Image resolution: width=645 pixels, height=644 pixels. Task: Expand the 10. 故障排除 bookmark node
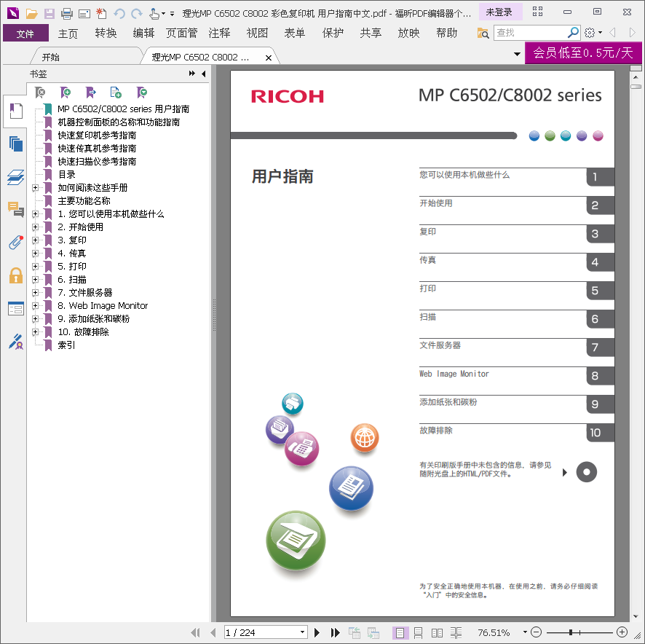tap(36, 332)
